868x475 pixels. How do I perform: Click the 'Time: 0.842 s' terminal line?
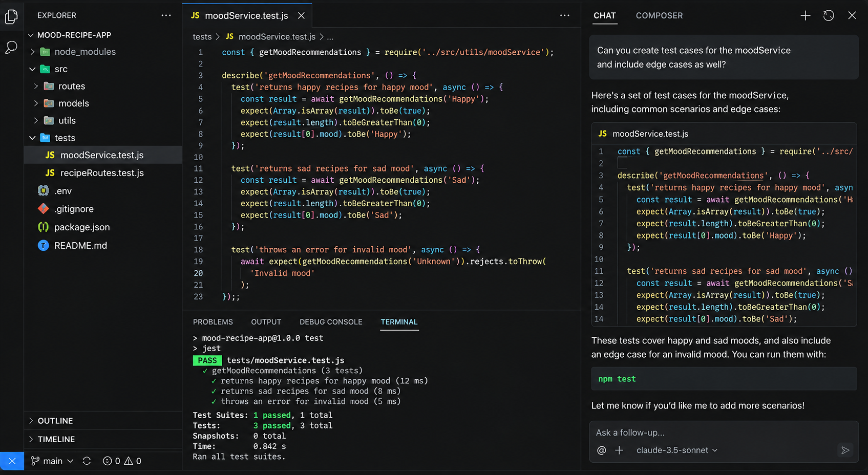coord(239,446)
